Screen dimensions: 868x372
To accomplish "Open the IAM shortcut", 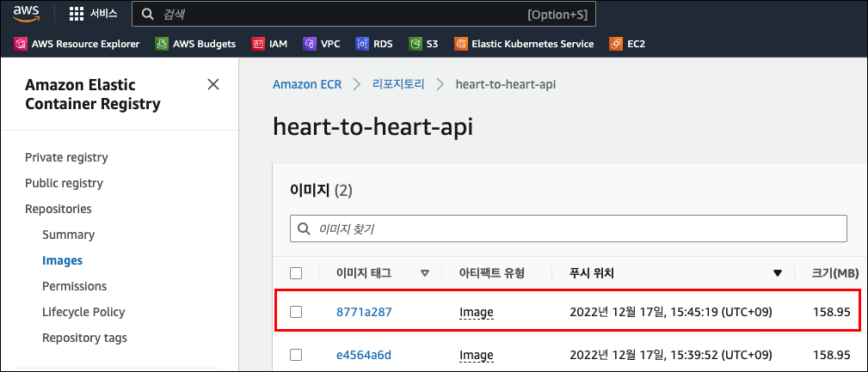I will (x=269, y=44).
